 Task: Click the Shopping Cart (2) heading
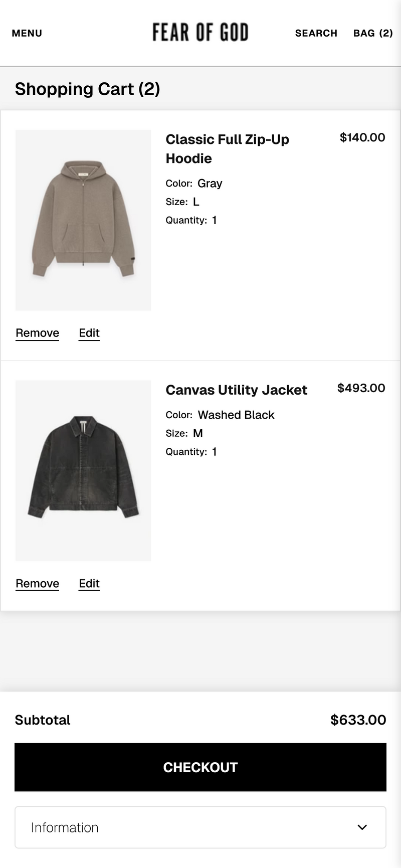pos(88,89)
